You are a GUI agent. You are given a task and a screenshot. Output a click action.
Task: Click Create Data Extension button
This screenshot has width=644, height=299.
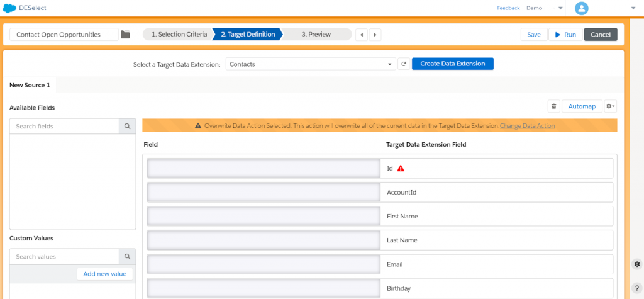click(453, 64)
